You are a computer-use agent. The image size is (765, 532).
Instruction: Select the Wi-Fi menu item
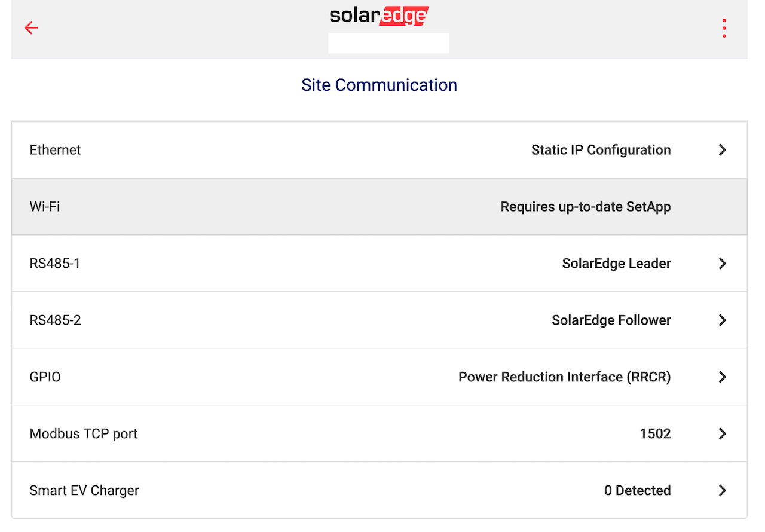(379, 207)
